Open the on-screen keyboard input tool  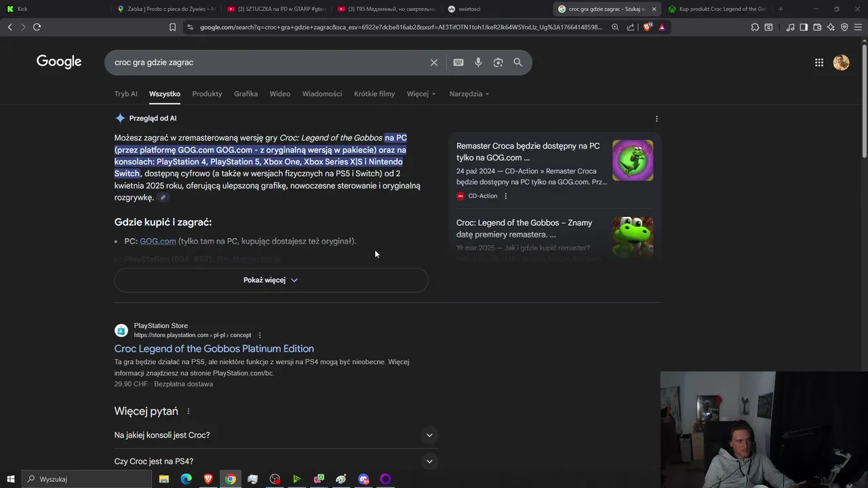[458, 62]
